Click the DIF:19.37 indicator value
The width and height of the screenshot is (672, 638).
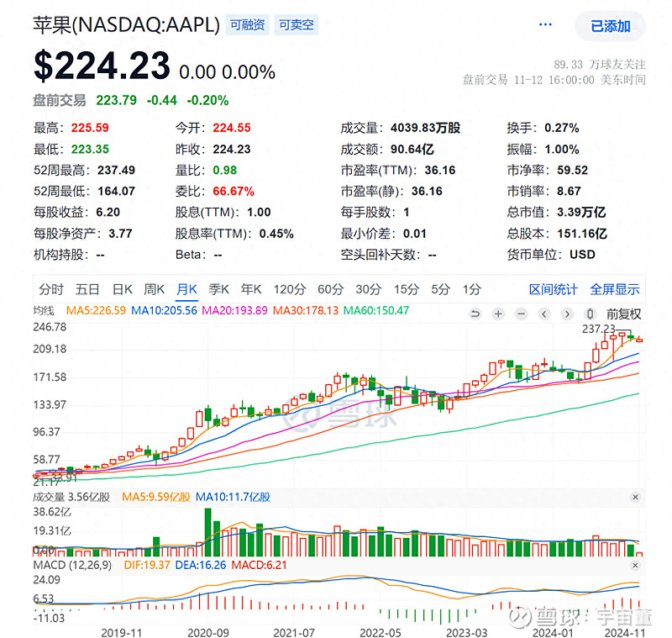[147, 565]
